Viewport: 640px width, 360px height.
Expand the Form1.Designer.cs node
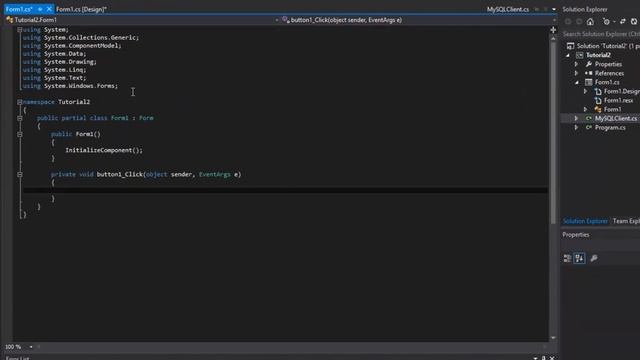tap(585, 91)
